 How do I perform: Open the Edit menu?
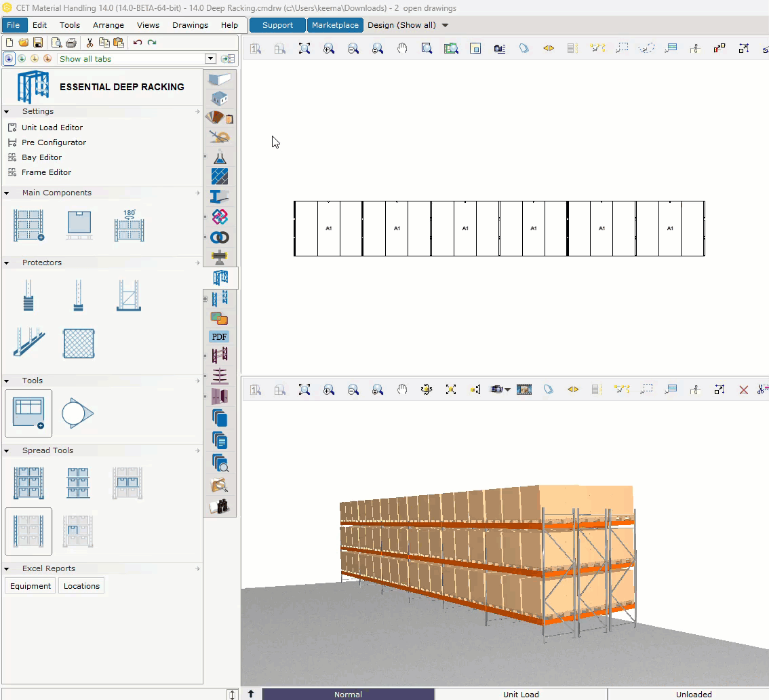(40, 25)
